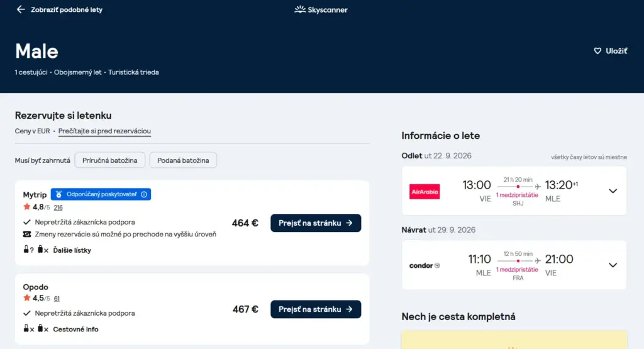Click the Opodo provider name
The height and width of the screenshot is (349, 644).
click(35, 287)
